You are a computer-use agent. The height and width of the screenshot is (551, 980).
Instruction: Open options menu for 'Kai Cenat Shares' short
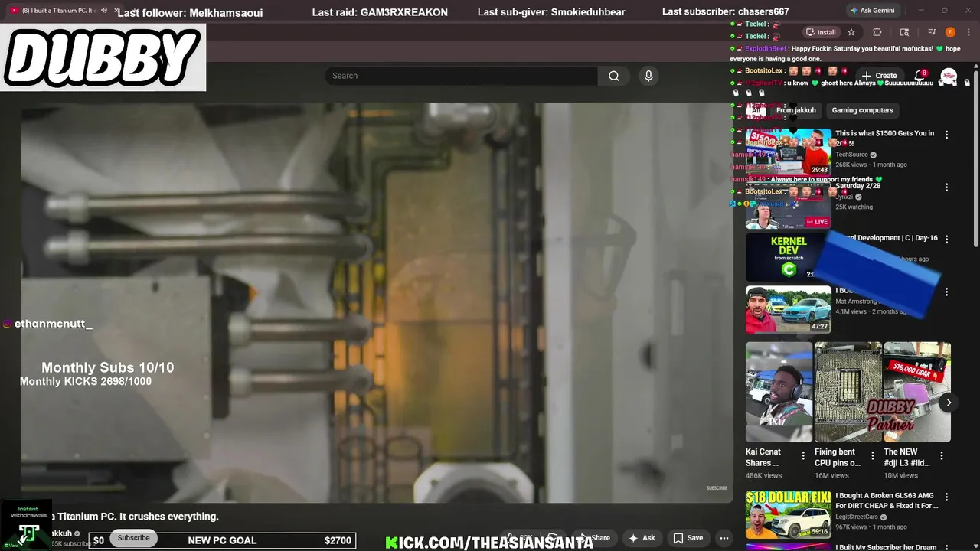[803, 455]
